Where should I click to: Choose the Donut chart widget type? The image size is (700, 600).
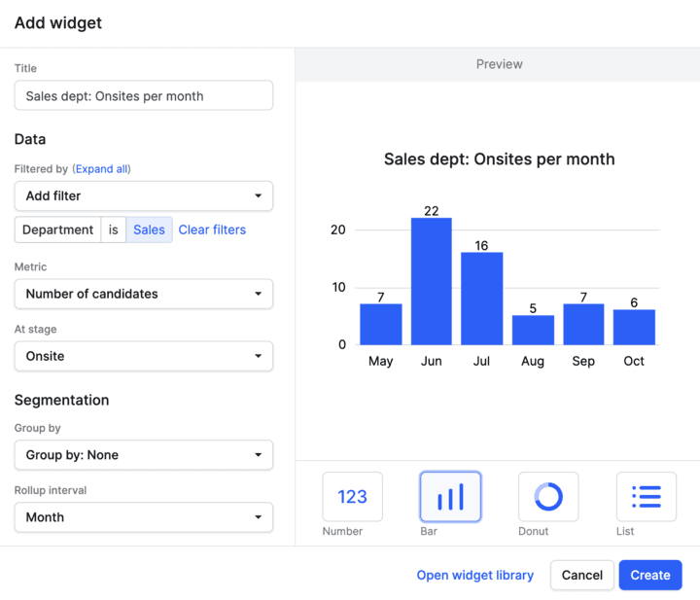tap(548, 497)
